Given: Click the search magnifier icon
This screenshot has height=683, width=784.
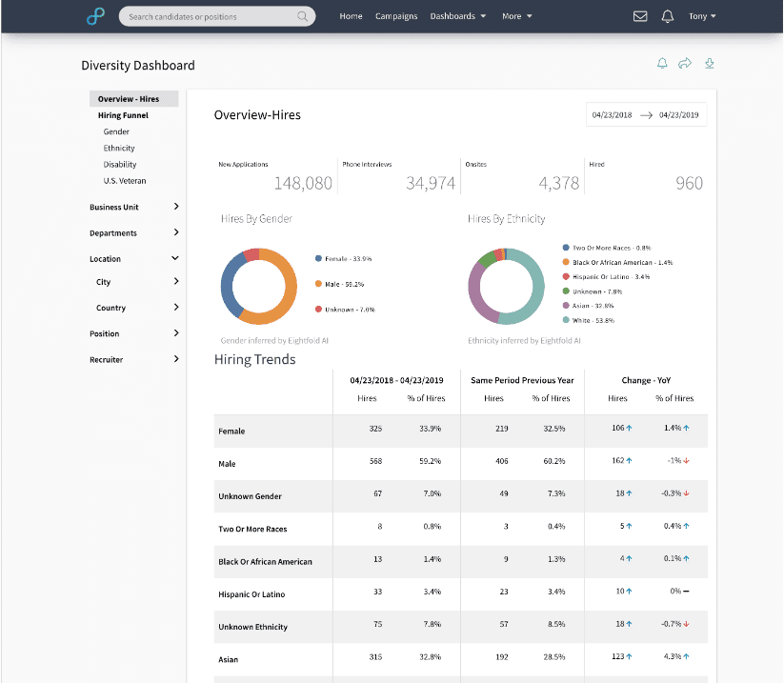Looking at the screenshot, I should tap(303, 16).
